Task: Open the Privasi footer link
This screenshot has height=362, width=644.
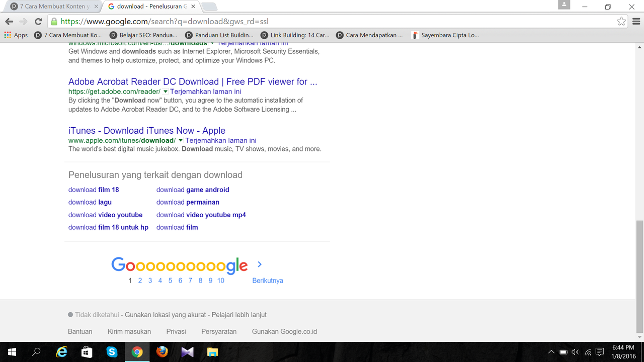Action: coord(176,331)
